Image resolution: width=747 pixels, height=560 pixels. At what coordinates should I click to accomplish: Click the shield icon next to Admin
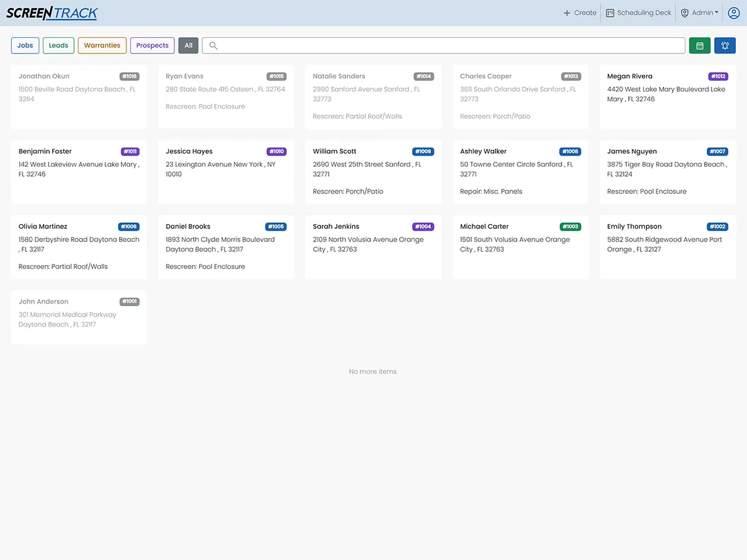pos(685,12)
